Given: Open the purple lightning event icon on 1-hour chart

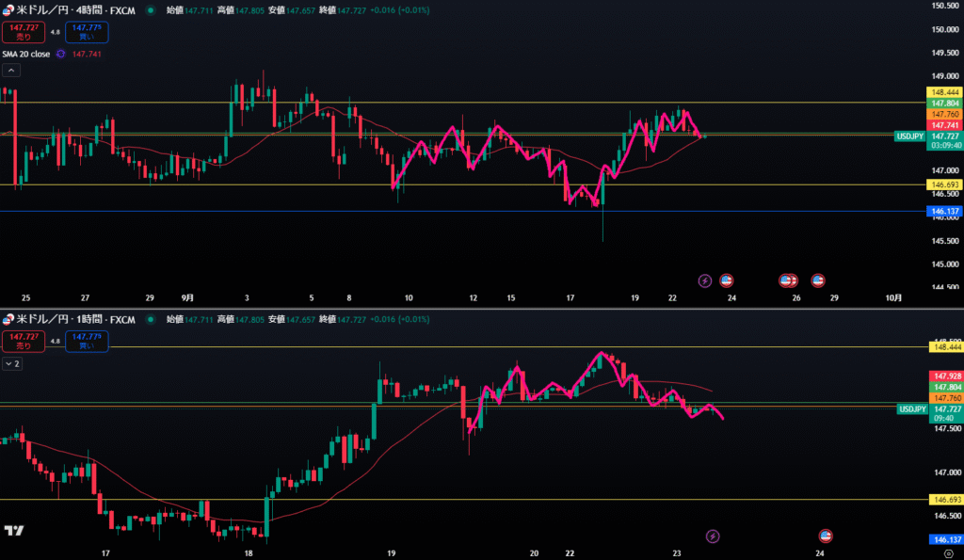Looking at the screenshot, I should coord(713,536).
